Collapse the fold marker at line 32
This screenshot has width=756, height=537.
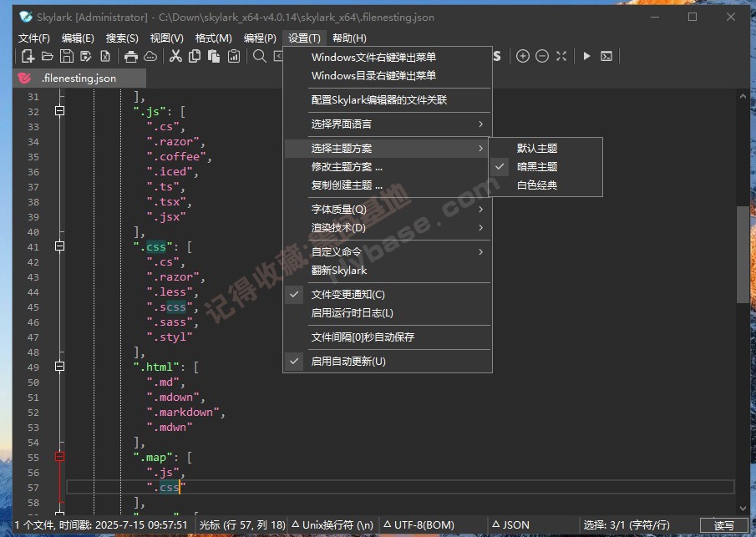[x=60, y=111]
